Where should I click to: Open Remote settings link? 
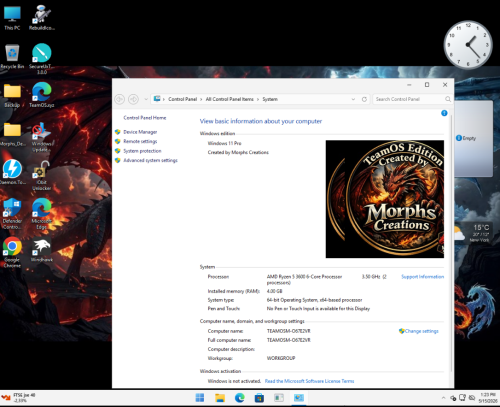tap(140, 141)
